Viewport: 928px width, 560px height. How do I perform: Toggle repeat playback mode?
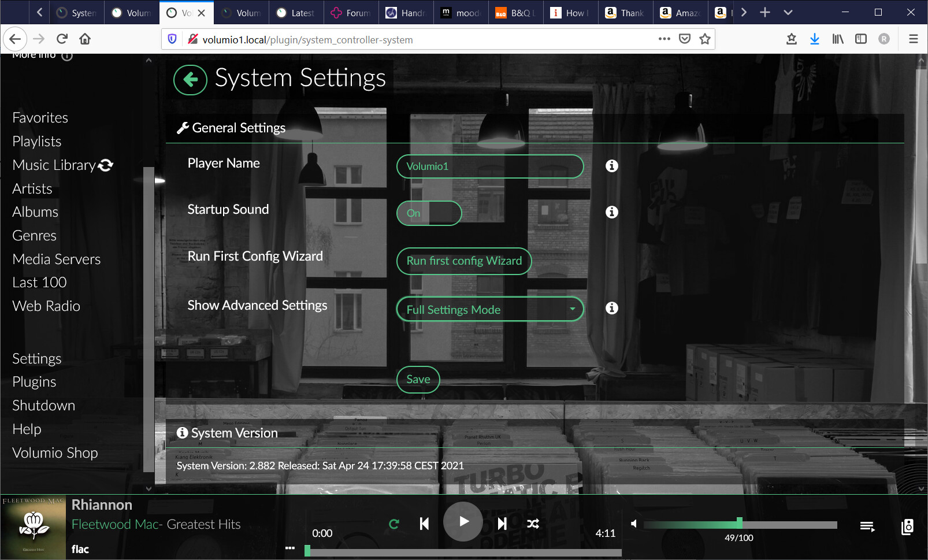pyautogui.click(x=394, y=524)
